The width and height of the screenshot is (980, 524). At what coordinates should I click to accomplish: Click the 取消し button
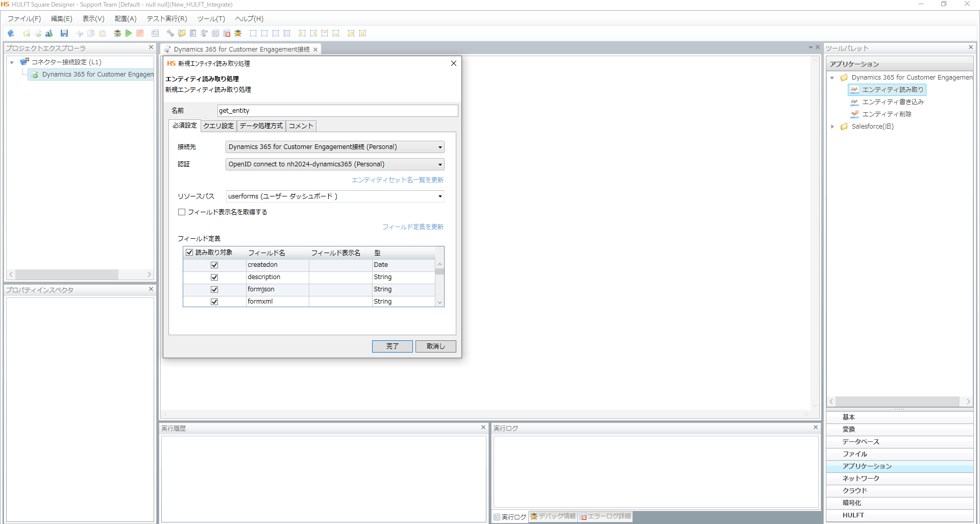click(x=436, y=346)
